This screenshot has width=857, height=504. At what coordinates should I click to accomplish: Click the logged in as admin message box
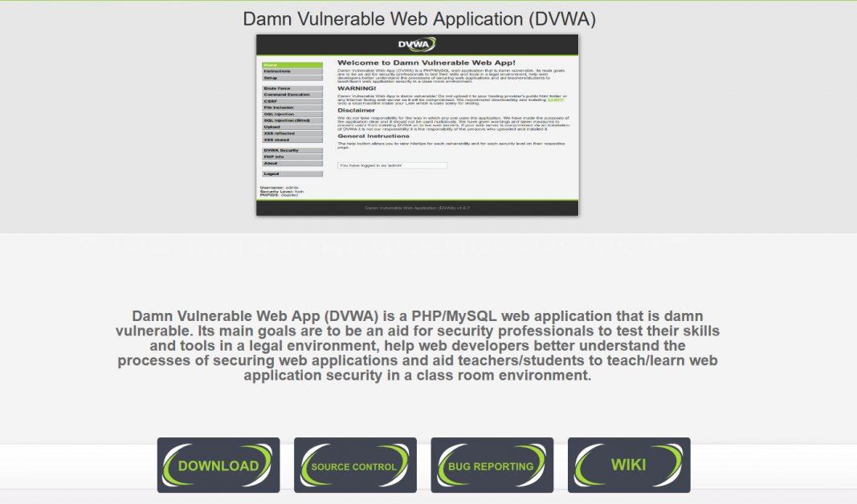393,165
